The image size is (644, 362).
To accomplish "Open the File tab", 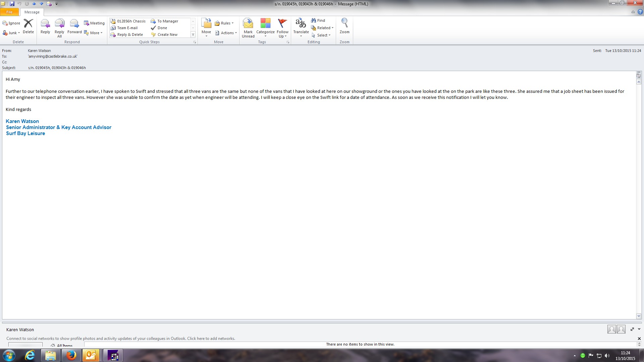I will 9,12.
